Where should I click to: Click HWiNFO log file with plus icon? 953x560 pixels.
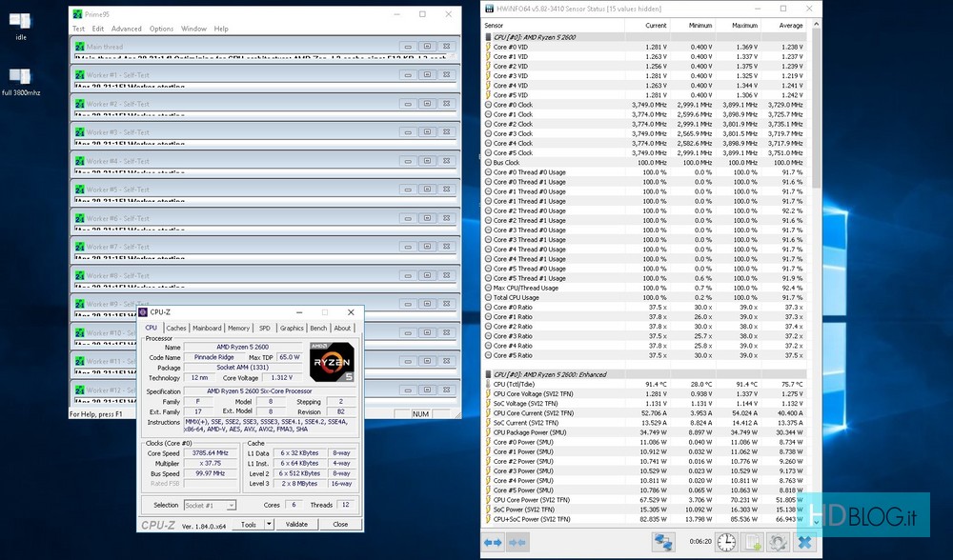(x=753, y=542)
